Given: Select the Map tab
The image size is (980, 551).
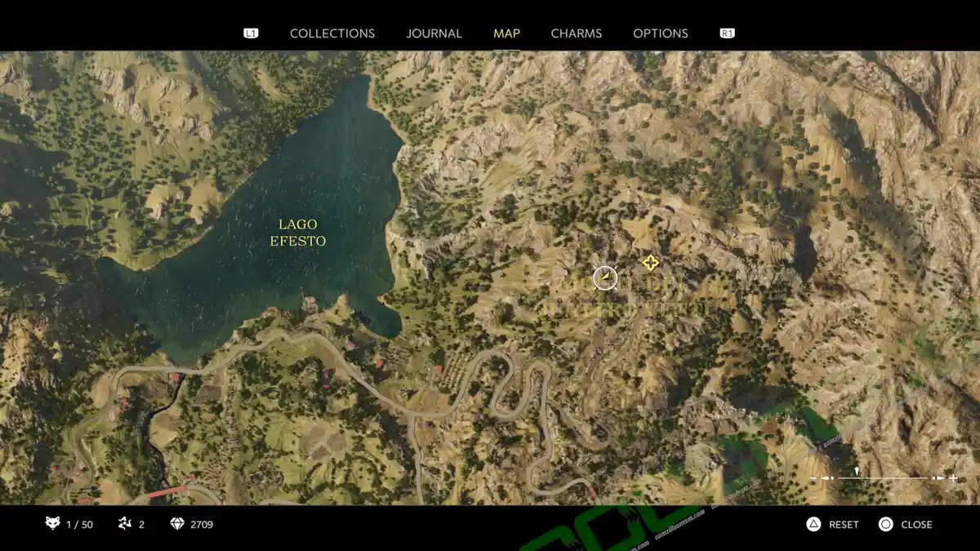Looking at the screenshot, I should tap(506, 33).
